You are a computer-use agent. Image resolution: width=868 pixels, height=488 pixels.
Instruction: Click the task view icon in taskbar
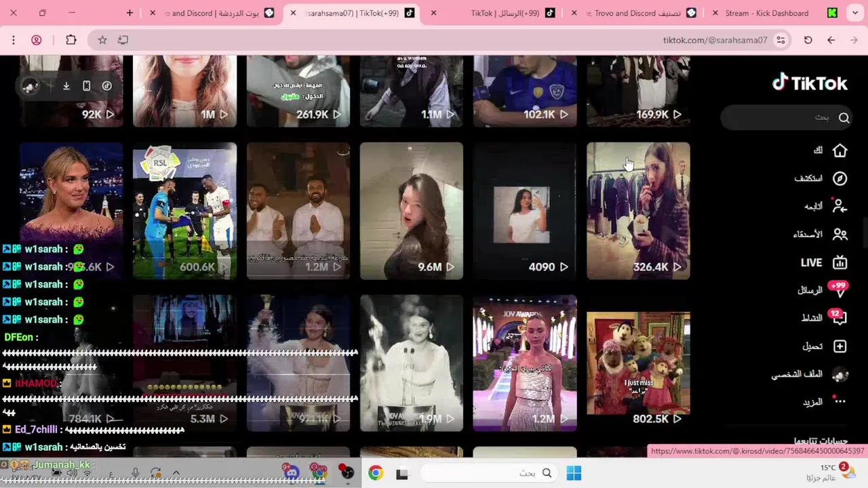coord(401,474)
